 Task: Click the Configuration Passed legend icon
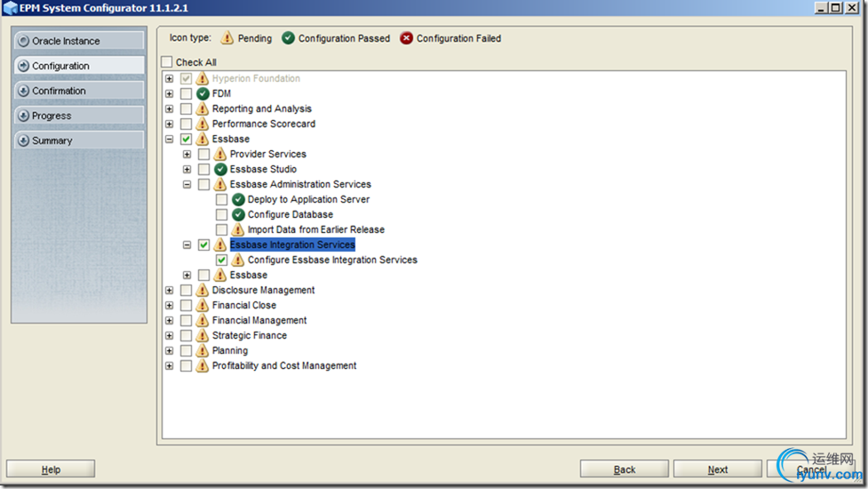(288, 37)
